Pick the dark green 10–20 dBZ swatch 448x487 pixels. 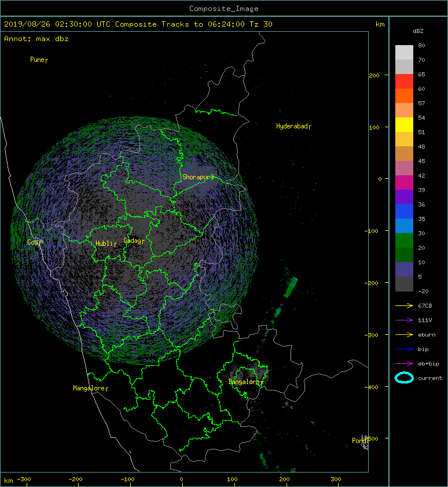click(x=404, y=255)
